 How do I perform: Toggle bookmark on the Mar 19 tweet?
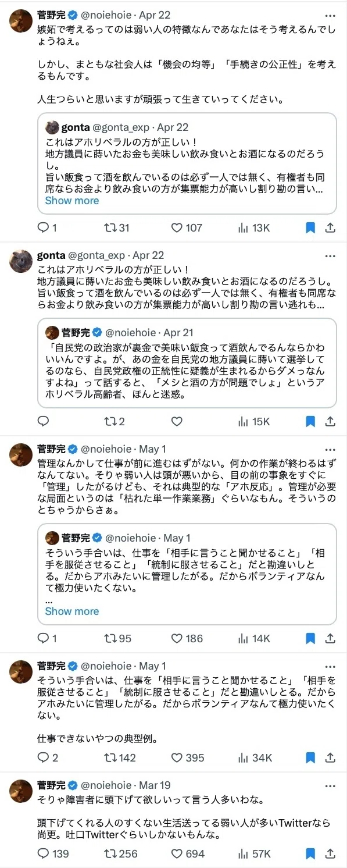tap(310, 853)
